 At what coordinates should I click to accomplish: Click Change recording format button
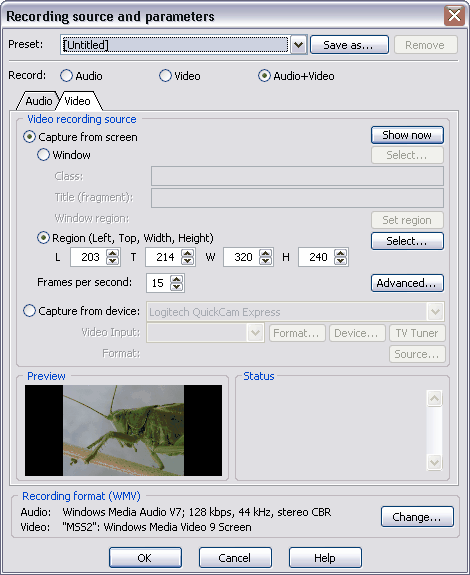click(417, 517)
